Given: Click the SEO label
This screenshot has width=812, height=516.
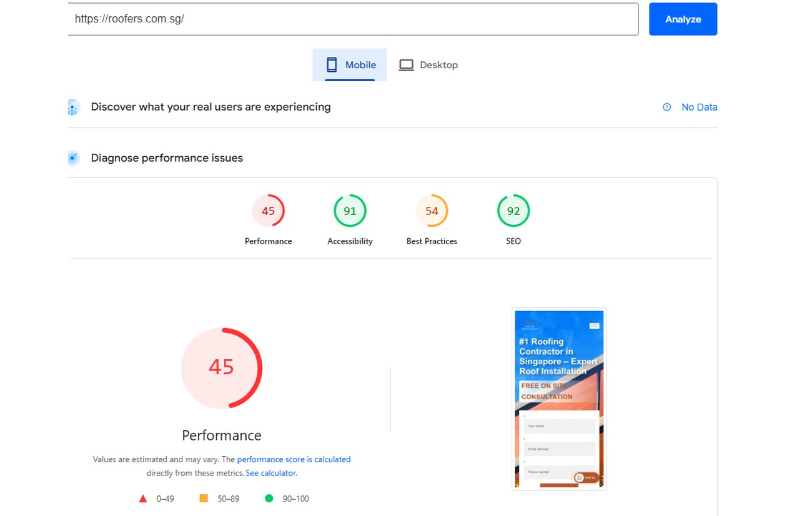Looking at the screenshot, I should click(x=513, y=241).
